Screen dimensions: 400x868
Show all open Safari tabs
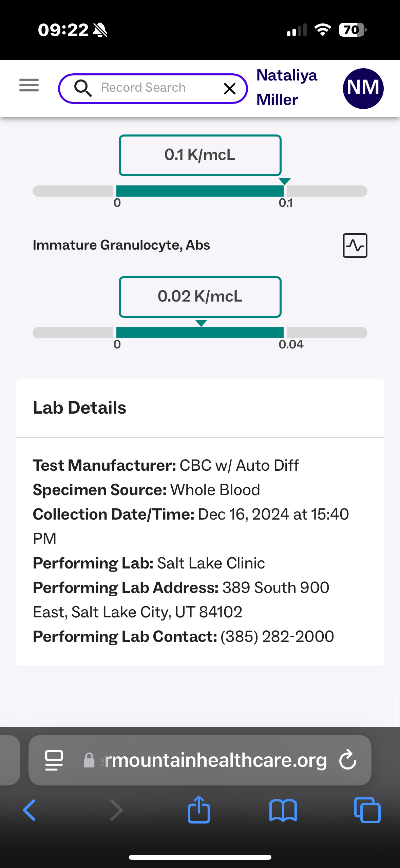[x=367, y=810]
